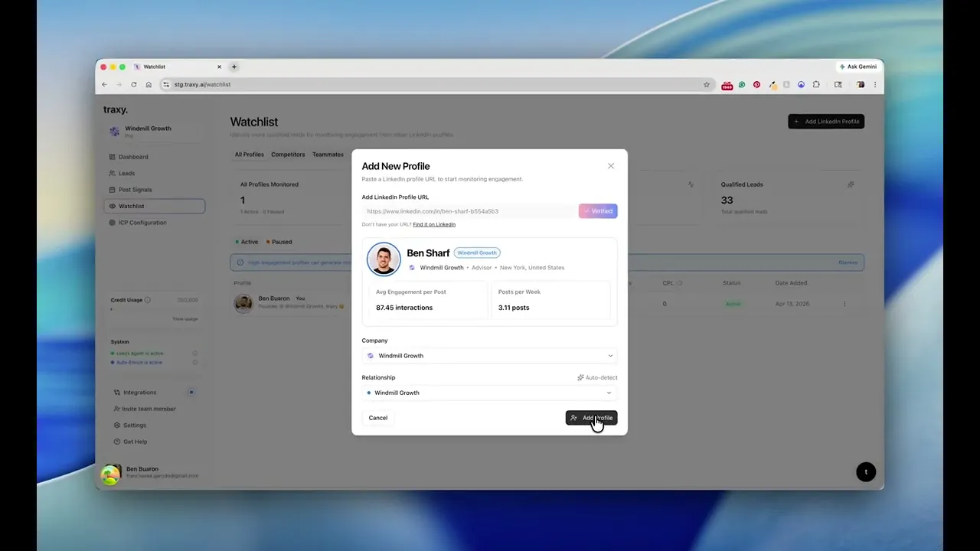This screenshot has height=551, width=980.
Task: Click the 87.45 interactions value
Action: coord(404,308)
